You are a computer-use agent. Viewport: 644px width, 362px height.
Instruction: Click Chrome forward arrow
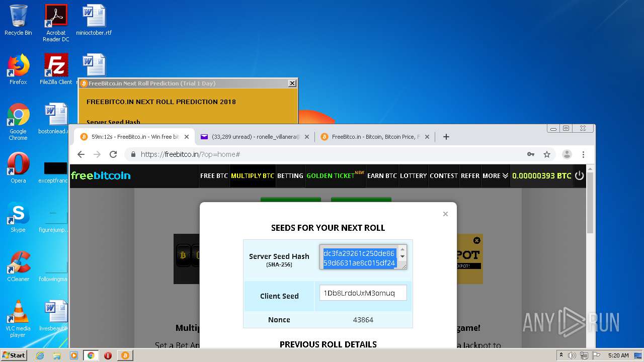97,154
